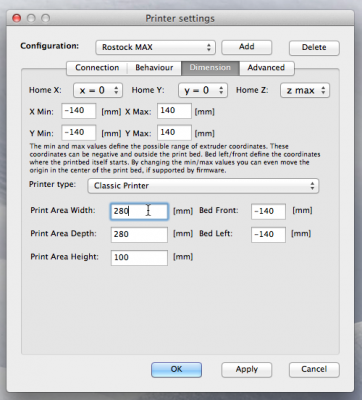The image size is (362, 400).
Task: Open the Printer type dropdown
Action: coord(203,186)
